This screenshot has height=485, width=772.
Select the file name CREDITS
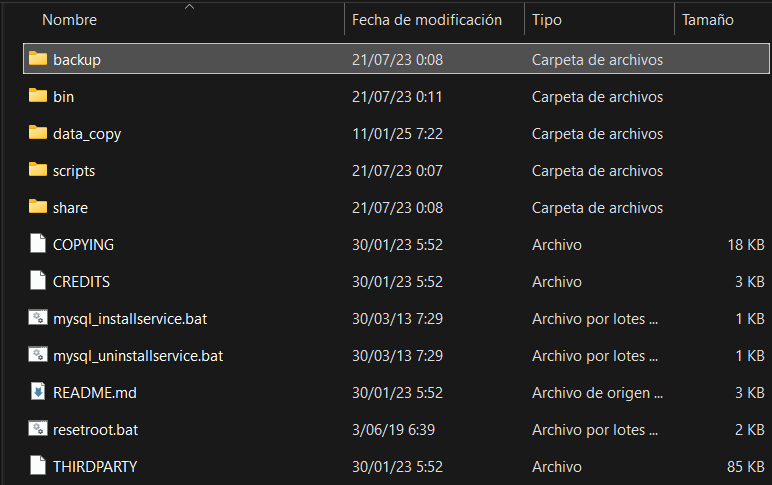81,282
